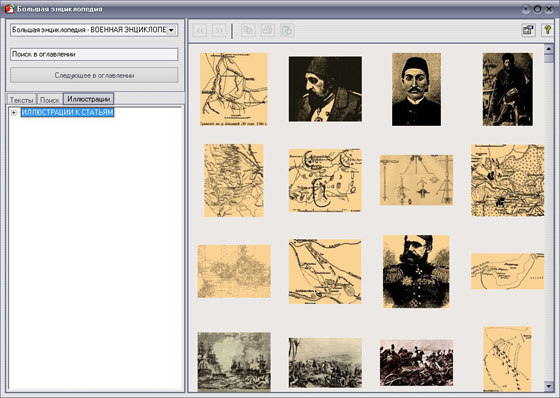Image resolution: width=560 pixels, height=398 pixels.
Task: Click the copy icon in toolbar
Action: coord(248,30)
